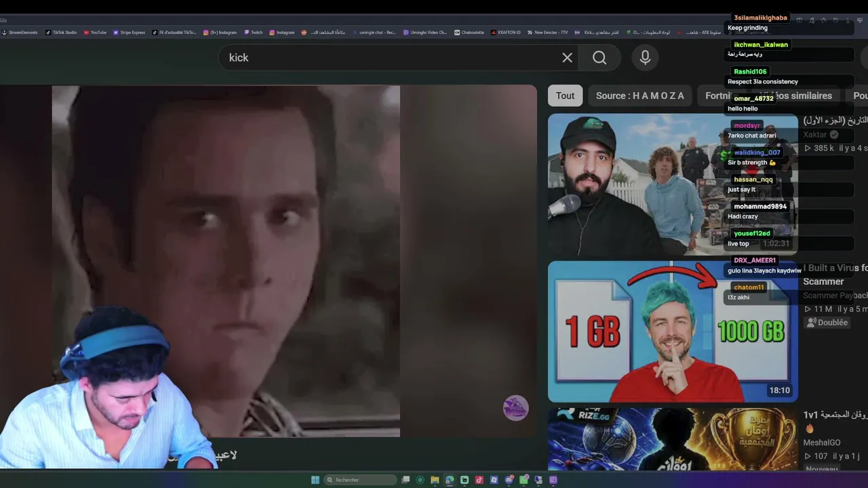Click the taskbar 'Rechercher' search box
Screen dimensions: 868x488
[x=359, y=480]
